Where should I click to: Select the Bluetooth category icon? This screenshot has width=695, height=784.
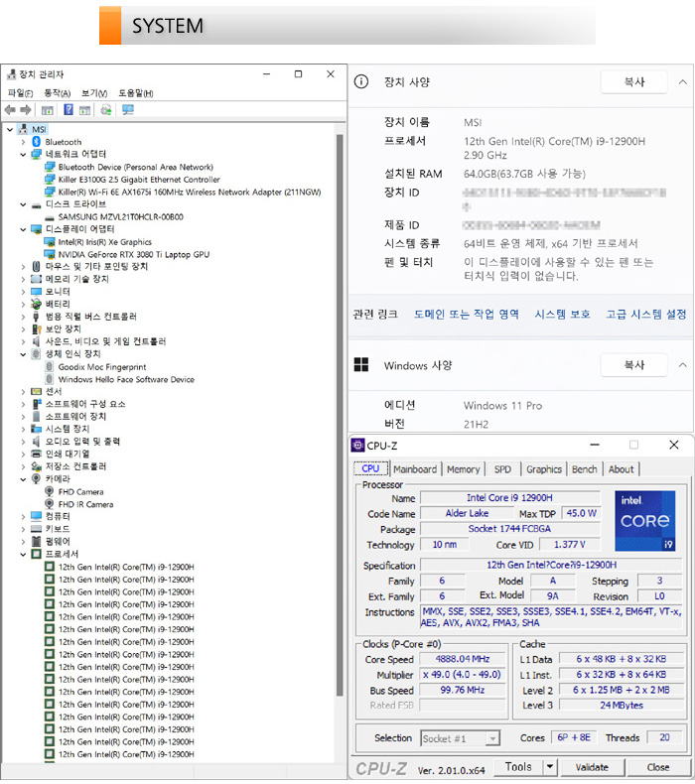36,142
